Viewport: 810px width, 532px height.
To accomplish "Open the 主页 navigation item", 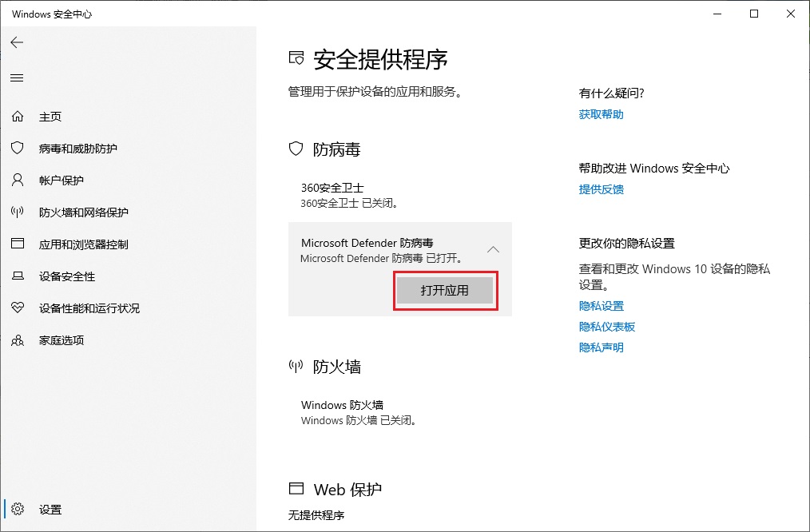I will click(x=128, y=117).
